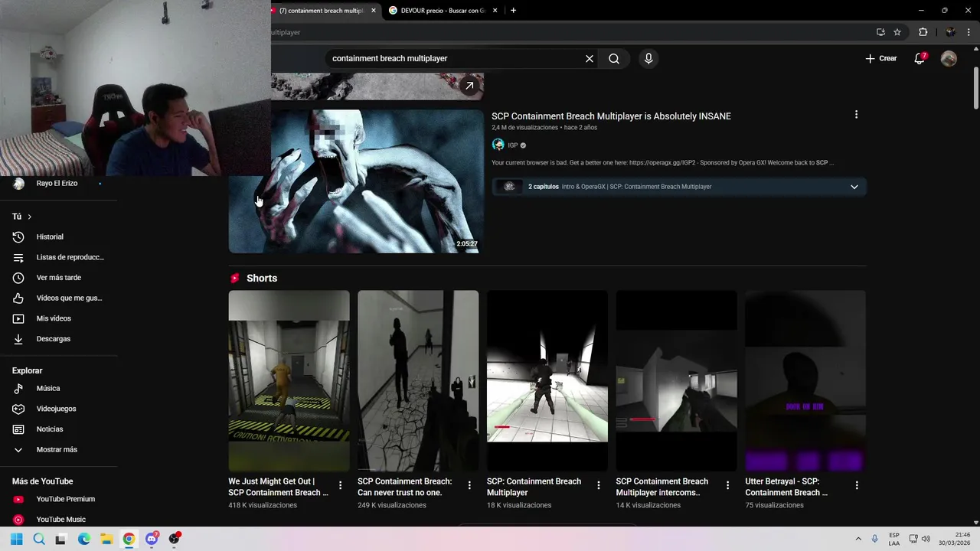Open the IGP channel avatar
Viewport: 980px width, 551px height.
coord(498,145)
